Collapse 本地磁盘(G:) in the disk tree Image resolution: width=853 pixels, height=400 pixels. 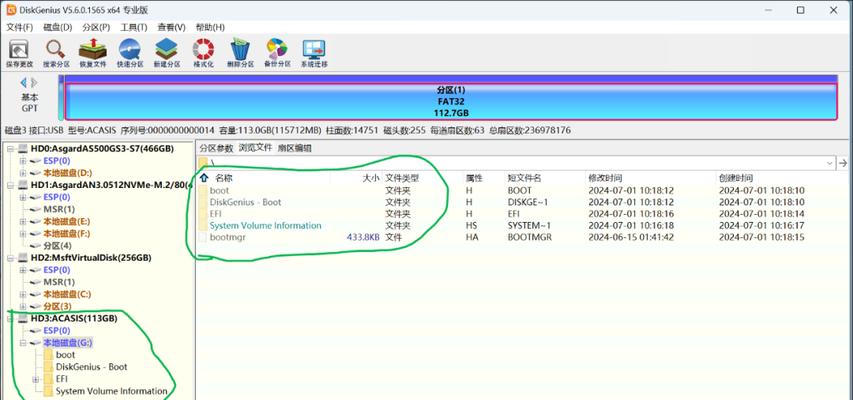pyautogui.click(x=23, y=343)
